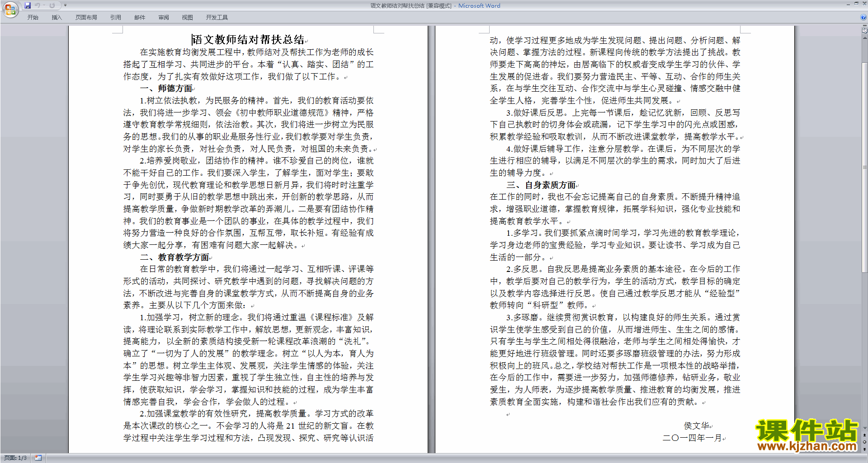Screen dimensions: 868x463
Task: Restore down the Word window
Action: [x=856, y=4]
